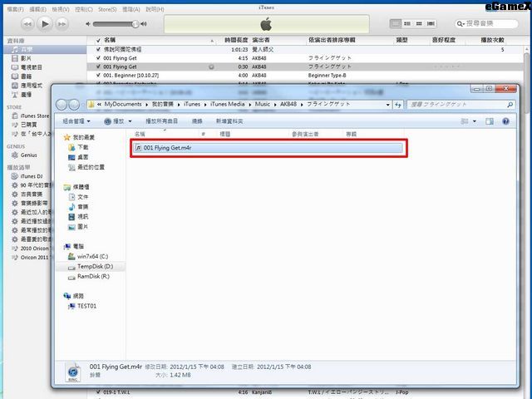
Task: Expand the Music breadcrumb arrow
Action: pyautogui.click(x=275, y=105)
